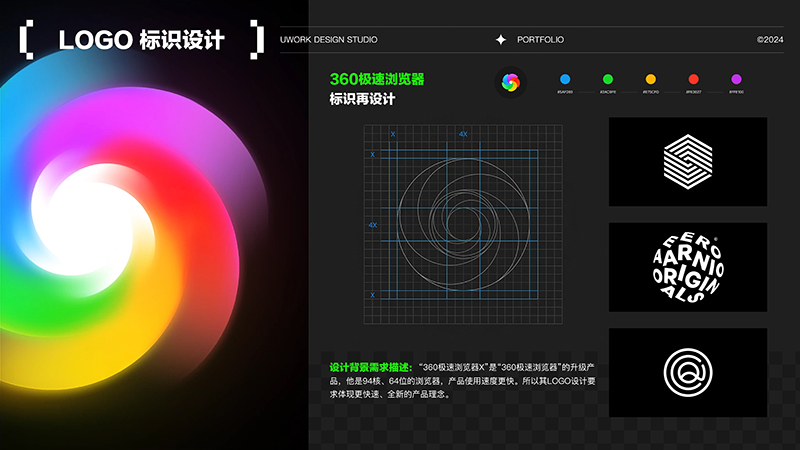Choose the red color swatch
This screenshot has height=450, width=800.
[693, 79]
